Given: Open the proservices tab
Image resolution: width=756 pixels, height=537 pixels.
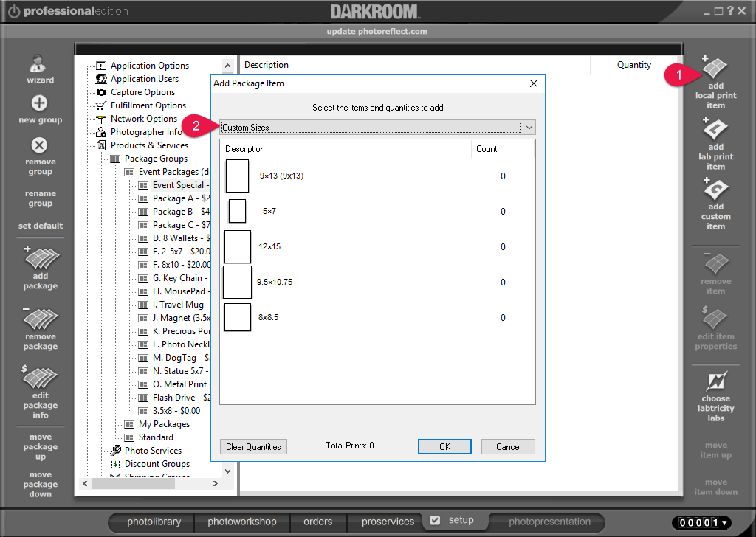Looking at the screenshot, I should (x=388, y=522).
